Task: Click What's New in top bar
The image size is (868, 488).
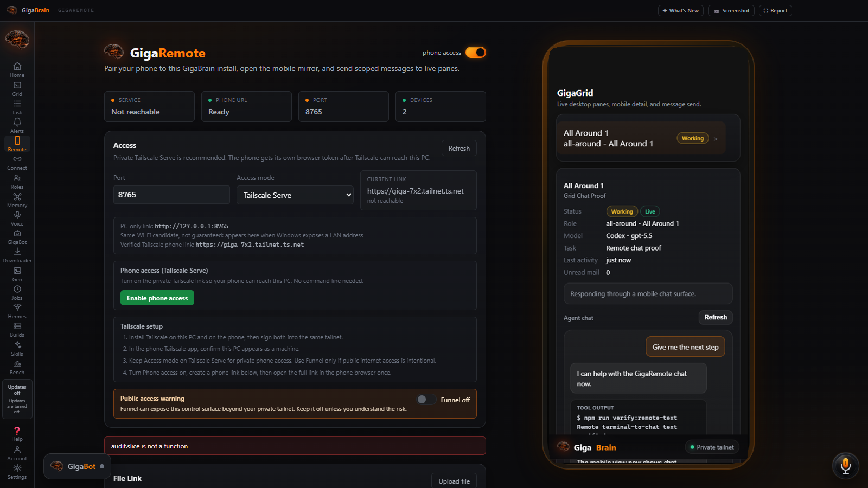Action: pos(680,11)
